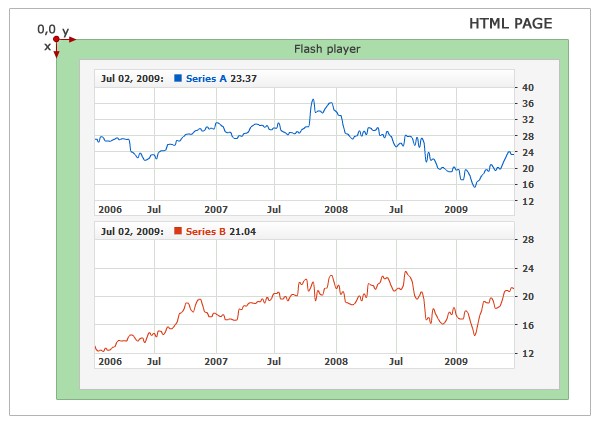Click the 2009 label on Series A chart axis

click(x=456, y=209)
